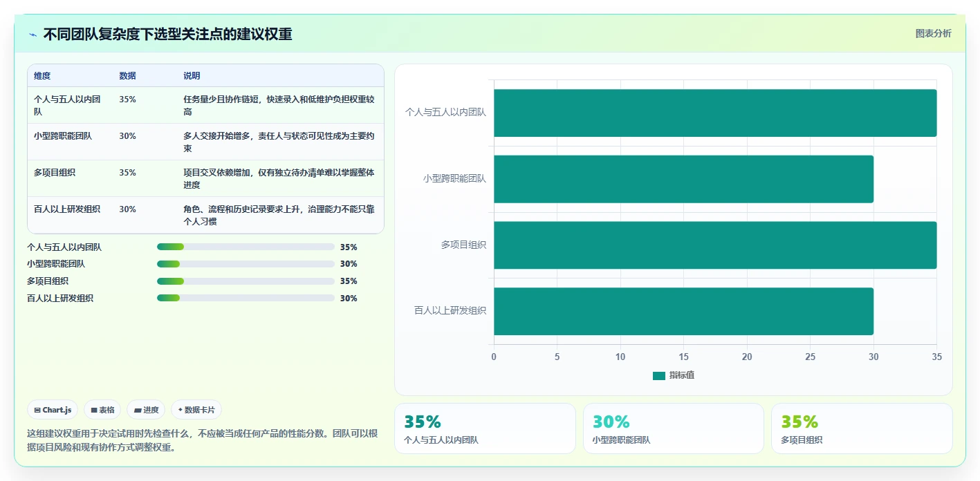Click the 个人与五人以内团队 progress bar

click(246, 247)
